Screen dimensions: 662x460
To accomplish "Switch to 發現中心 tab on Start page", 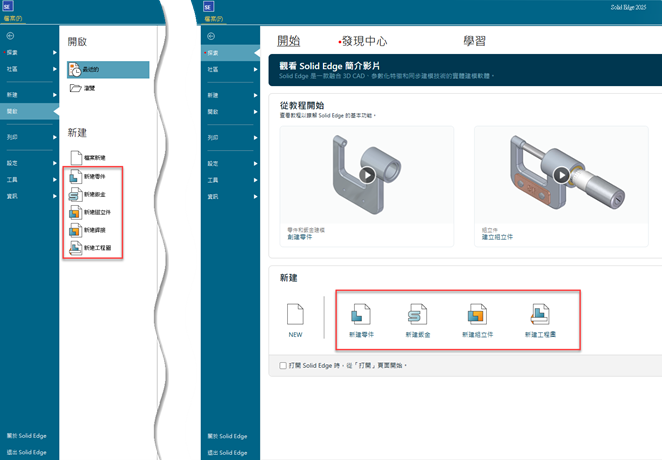I will pos(364,41).
